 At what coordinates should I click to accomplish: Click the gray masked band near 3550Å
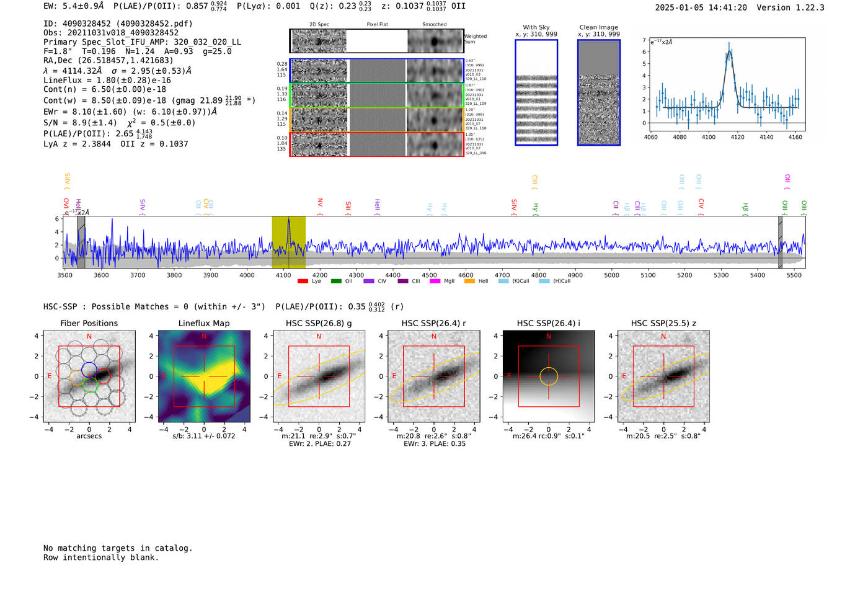81,242
